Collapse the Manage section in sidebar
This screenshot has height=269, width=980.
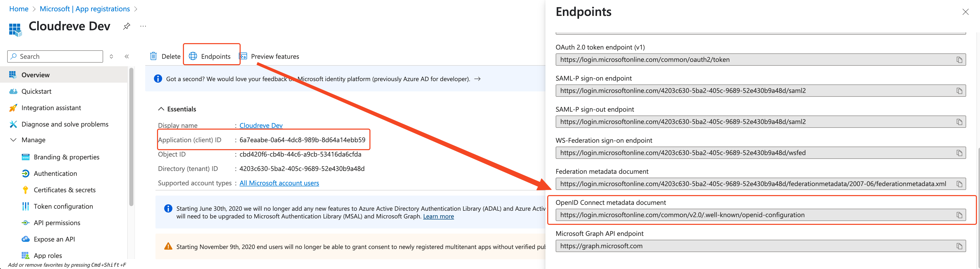13,140
